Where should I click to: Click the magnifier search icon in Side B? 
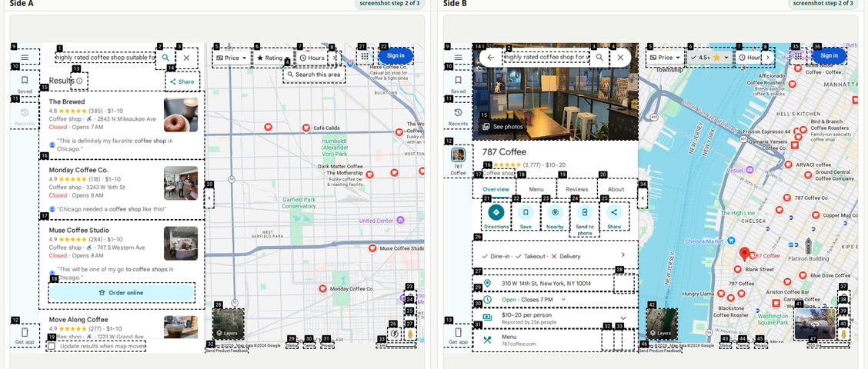[600, 57]
